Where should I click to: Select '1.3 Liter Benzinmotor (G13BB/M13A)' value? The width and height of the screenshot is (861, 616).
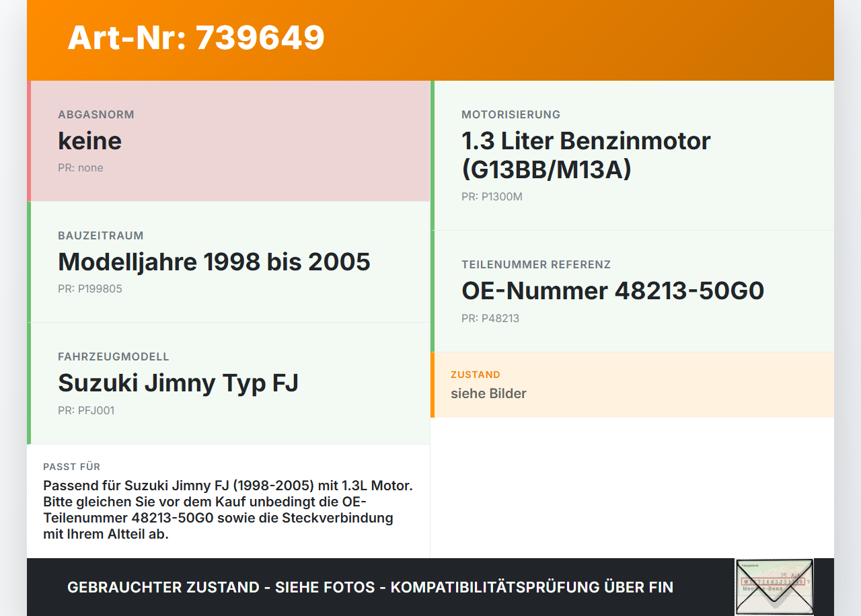[x=586, y=155]
